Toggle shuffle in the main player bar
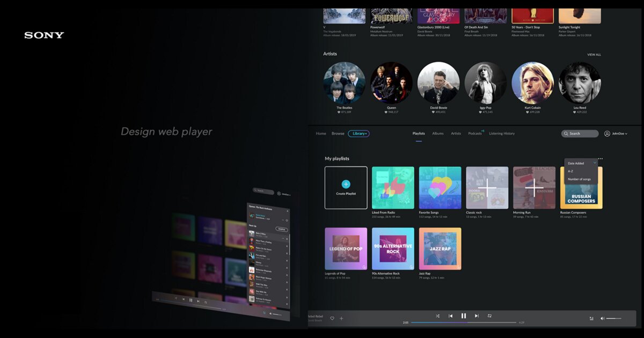Viewport: 644px width, 338px height. pyautogui.click(x=437, y=316)
